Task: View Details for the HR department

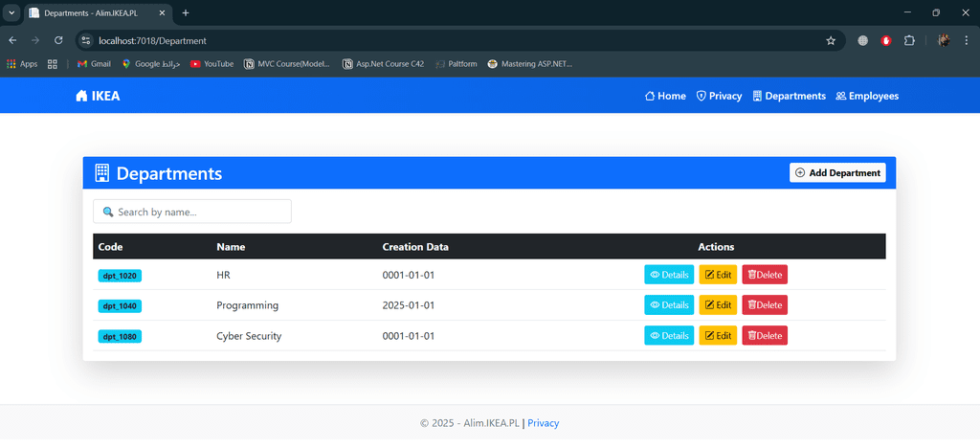Action: (669, 275)
